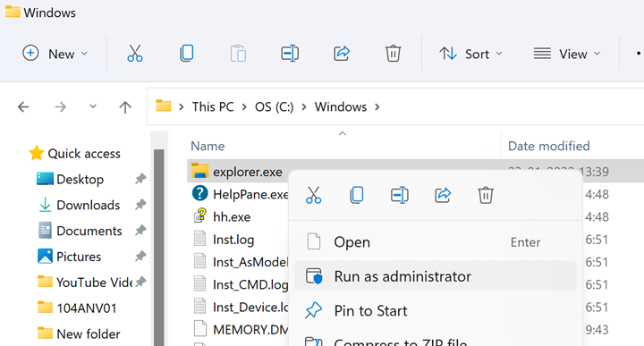644x346 pixels.
Task: Select the Inst_AsModel file
Action: pyautogui.click(x=250, y=262)
